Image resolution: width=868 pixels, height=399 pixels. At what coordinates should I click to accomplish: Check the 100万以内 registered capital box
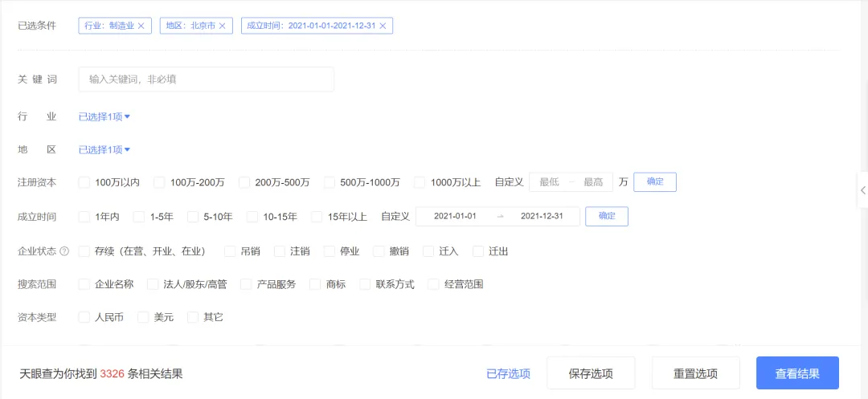click(84, 182)
